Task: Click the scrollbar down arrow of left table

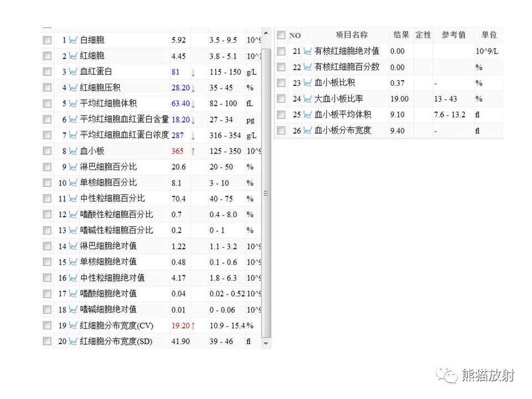Action: tap(267, 344)
